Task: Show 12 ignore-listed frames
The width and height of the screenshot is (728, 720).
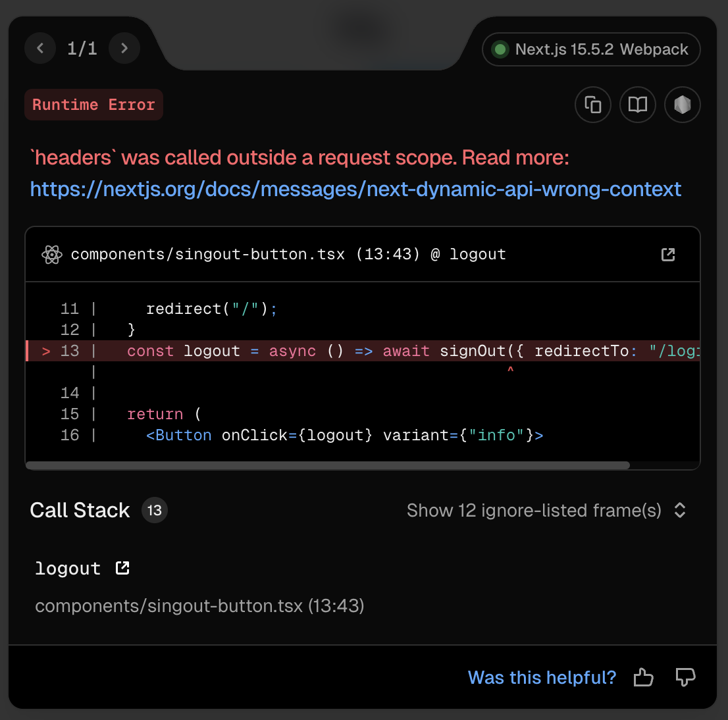Action: pos(534,511)
